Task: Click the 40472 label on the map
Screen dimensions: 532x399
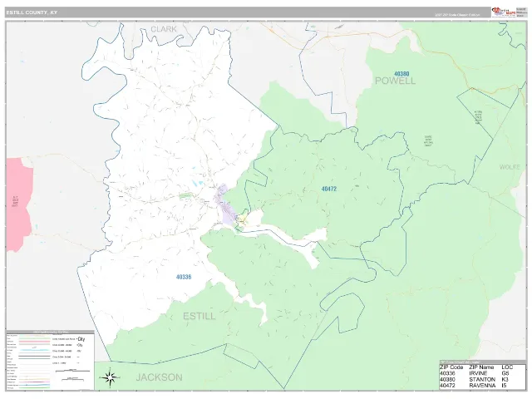Action: 329,189
